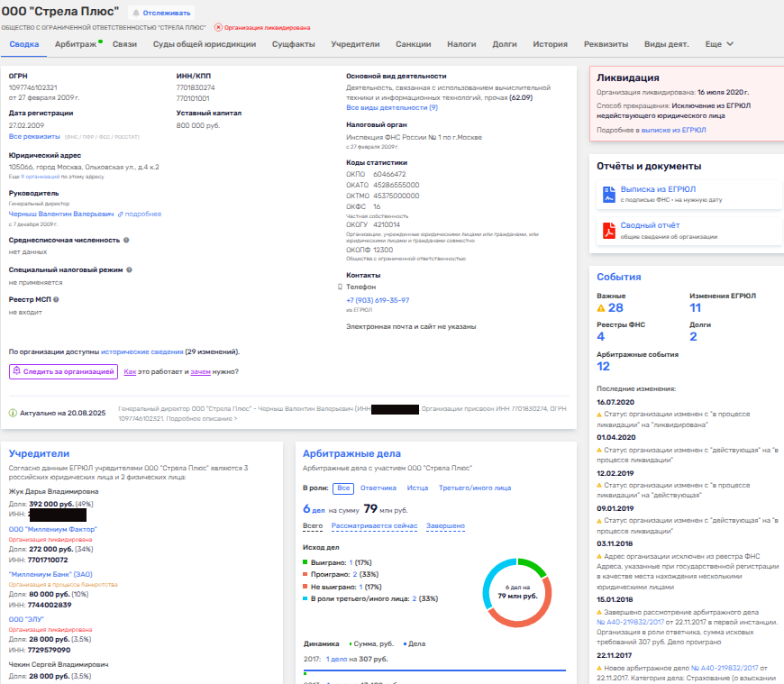The image size is (784, 684).
Task: Click info icon beside Реестр МСП
Action: tap(56, 299)
